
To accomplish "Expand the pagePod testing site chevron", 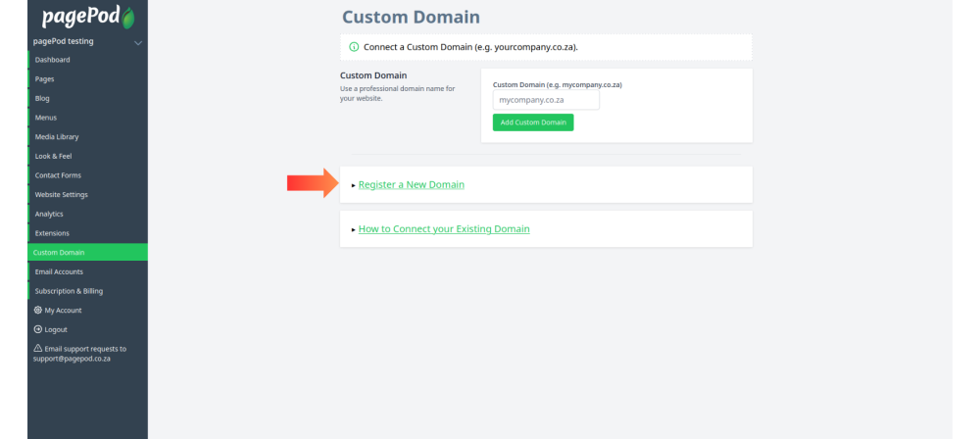I will click(138, 42).
